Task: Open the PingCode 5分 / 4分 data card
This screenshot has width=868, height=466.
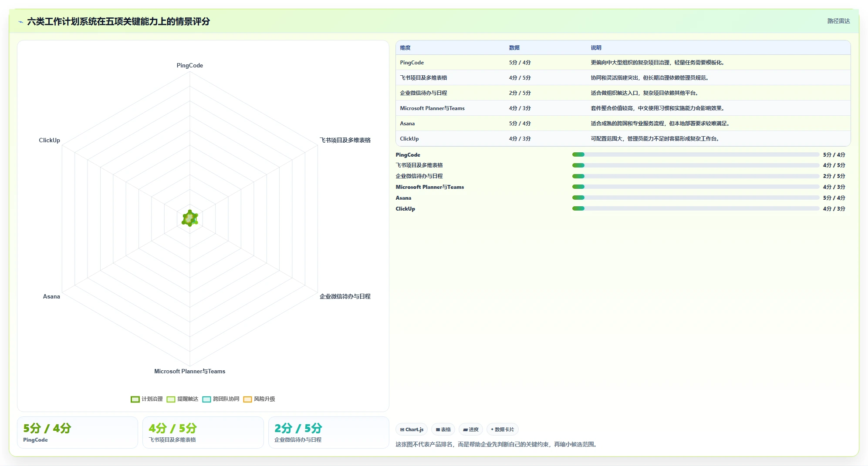Action: 78,432
